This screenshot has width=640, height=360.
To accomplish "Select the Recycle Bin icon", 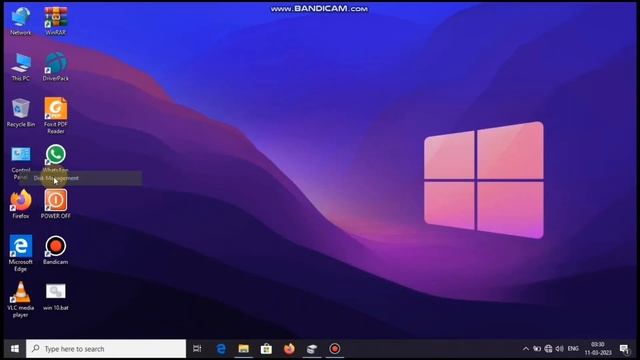I will [21, 113].
